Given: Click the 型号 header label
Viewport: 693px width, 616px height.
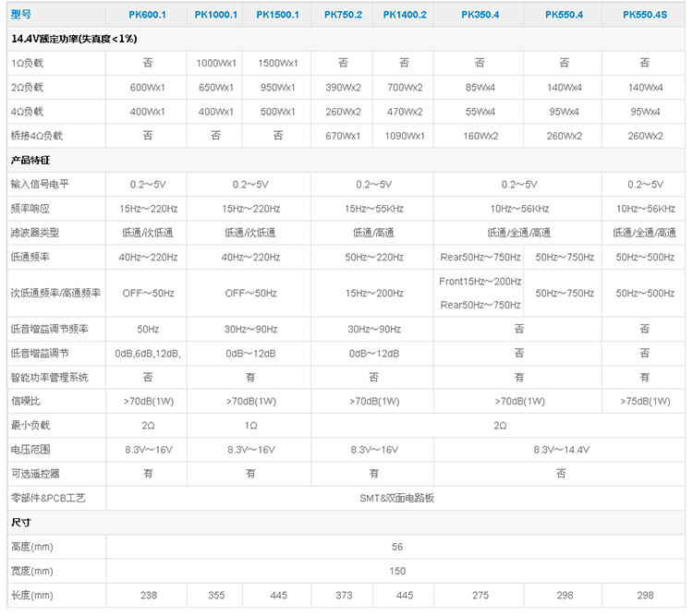Looking at the screenshot, I should point(20,15).
